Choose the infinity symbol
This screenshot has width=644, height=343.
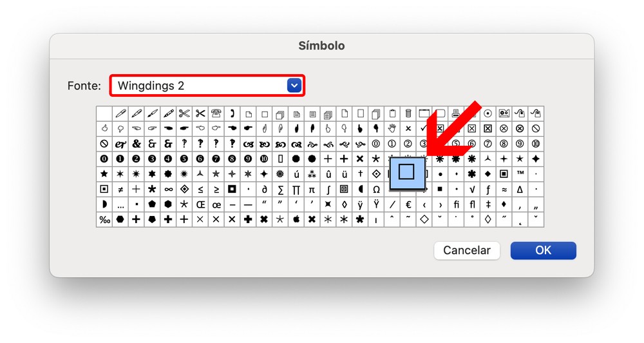pos(168,189)
